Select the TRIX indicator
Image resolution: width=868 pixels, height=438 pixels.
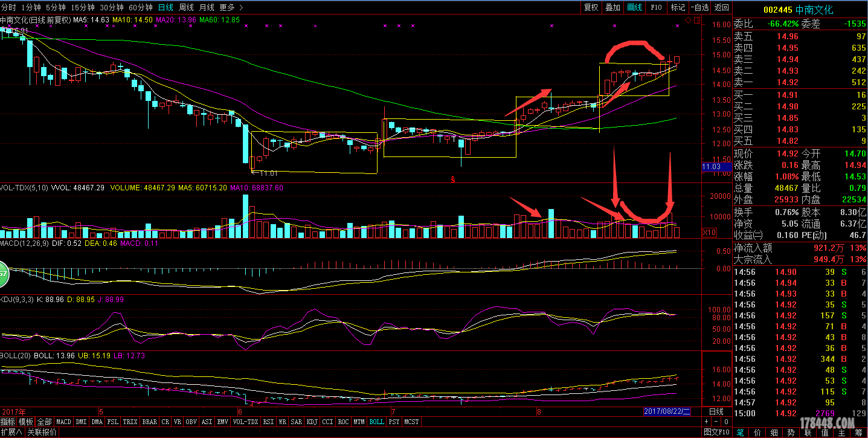click(130, 422)
